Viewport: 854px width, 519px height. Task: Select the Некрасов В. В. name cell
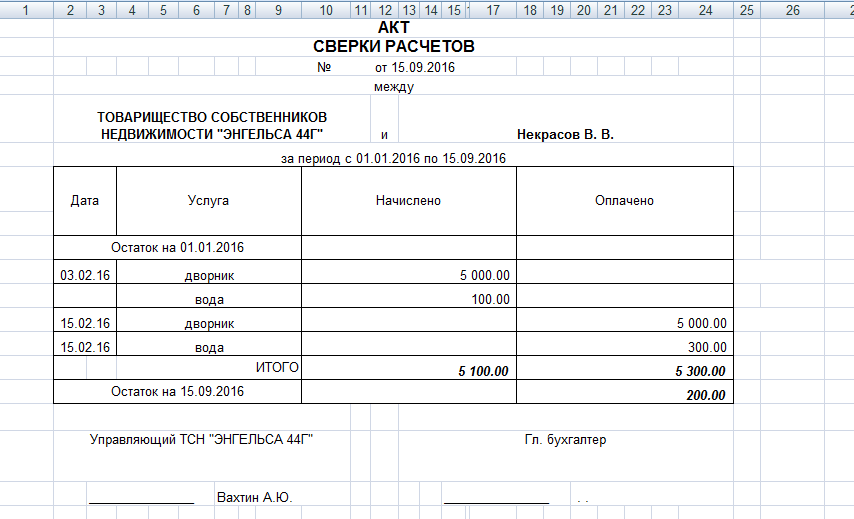click(x=565, y=134)
